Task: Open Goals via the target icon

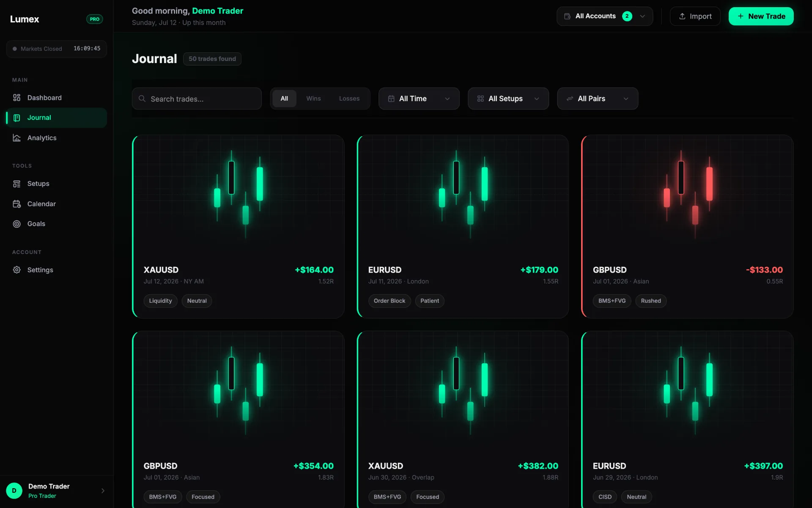Action: [16, 224]
